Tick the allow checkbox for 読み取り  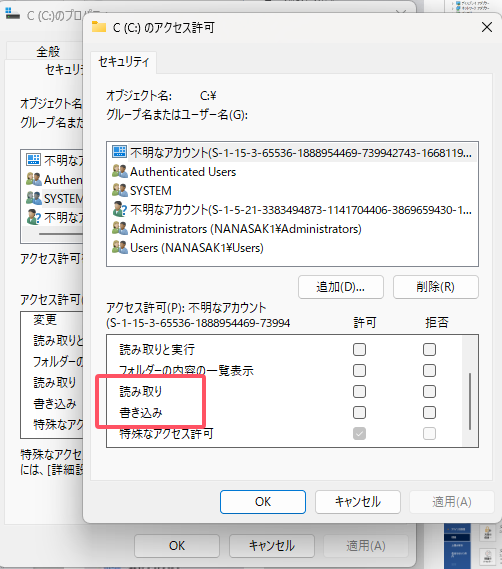point(359,391)
